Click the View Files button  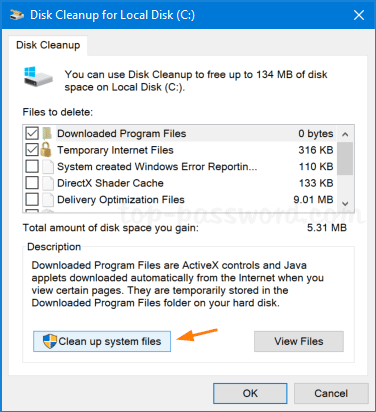click(x=299, y=341)
